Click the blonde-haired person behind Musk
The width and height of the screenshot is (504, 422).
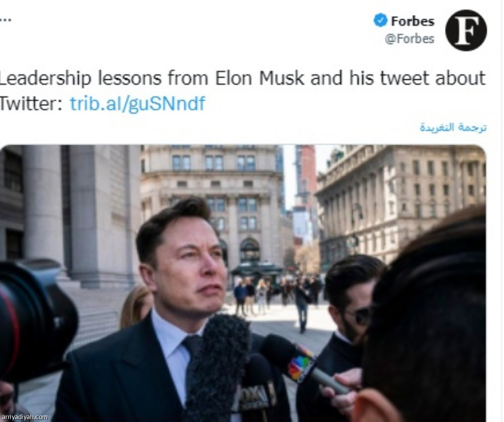click(x=136, y=307)
